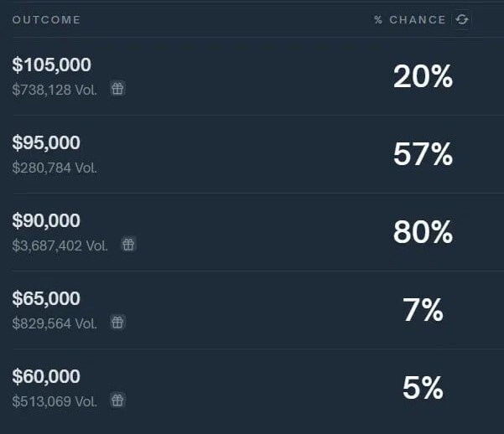
Task: Click the OUTCOME column header
Action: pyautogui.click(x=46, y=20)
